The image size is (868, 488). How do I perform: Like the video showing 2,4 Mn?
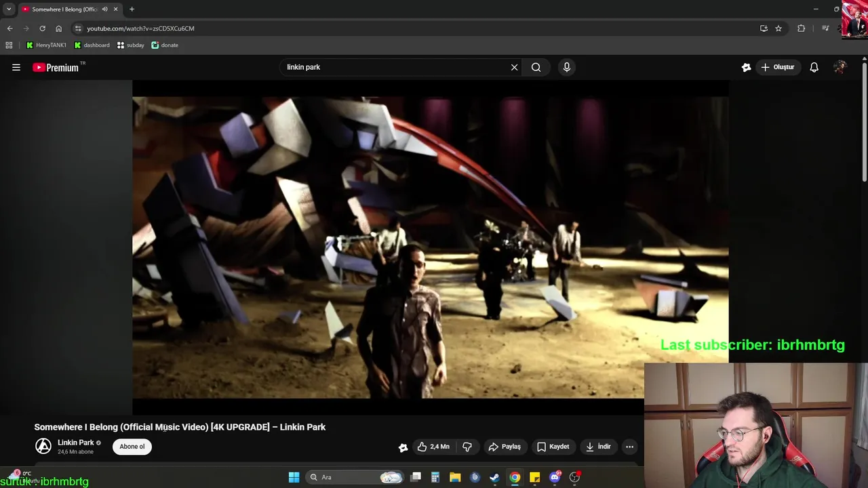click(433, 447)
